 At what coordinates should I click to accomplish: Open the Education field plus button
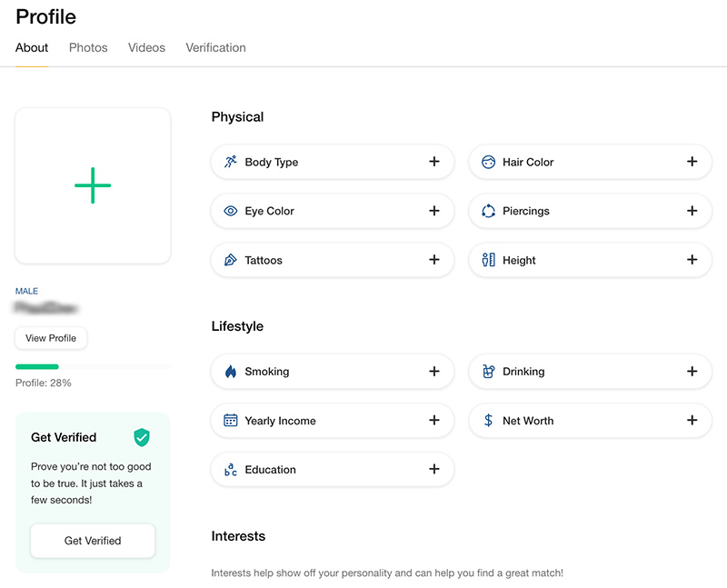click(434, 470)
